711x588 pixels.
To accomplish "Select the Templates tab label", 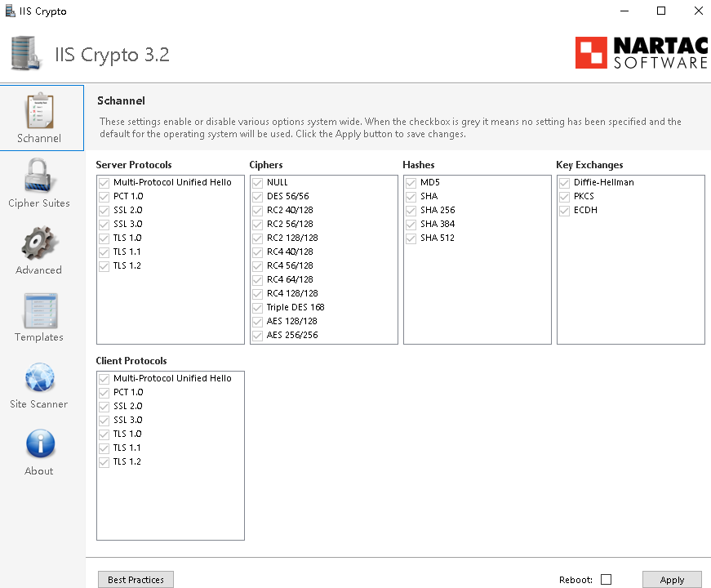I will pyautogui.click(x=39, y=337).
